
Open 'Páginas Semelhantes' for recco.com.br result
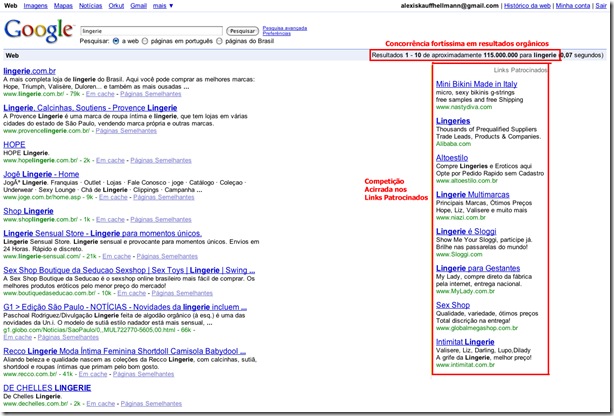(143, 374)
